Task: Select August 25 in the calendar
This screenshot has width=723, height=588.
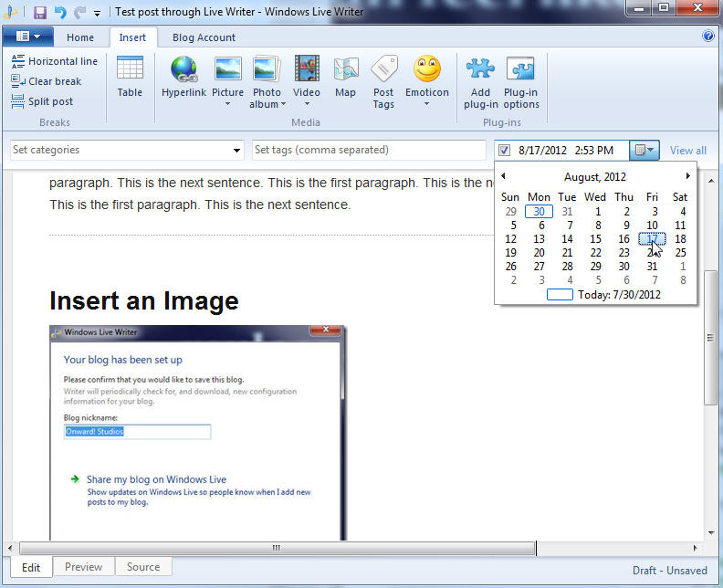Action: [x=680, y=253]
